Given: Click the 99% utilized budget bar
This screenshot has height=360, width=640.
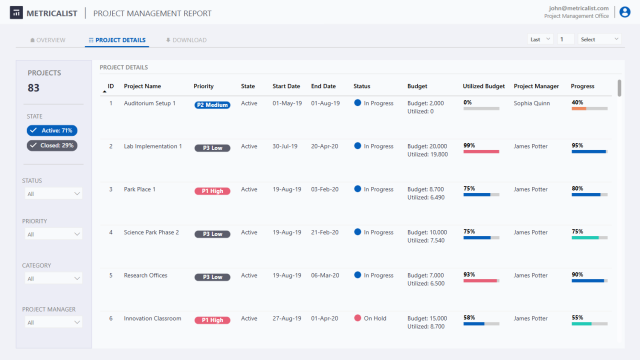Looking at the screenshot, I should tap(481, 151).
